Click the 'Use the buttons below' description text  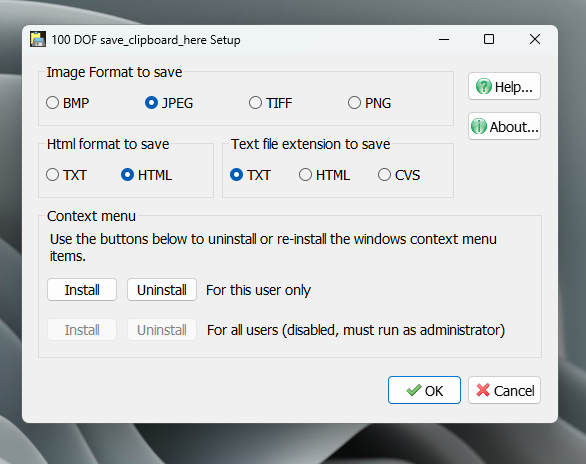(x=273, y=247)
